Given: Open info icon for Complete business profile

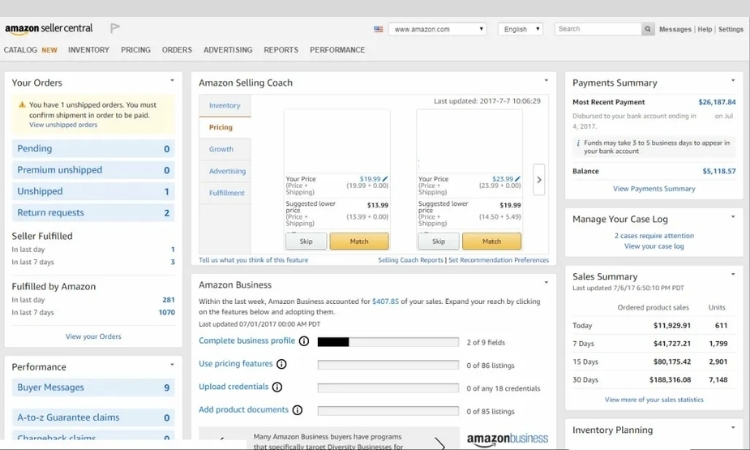Looking at the screenshot, I should point(303,341).
